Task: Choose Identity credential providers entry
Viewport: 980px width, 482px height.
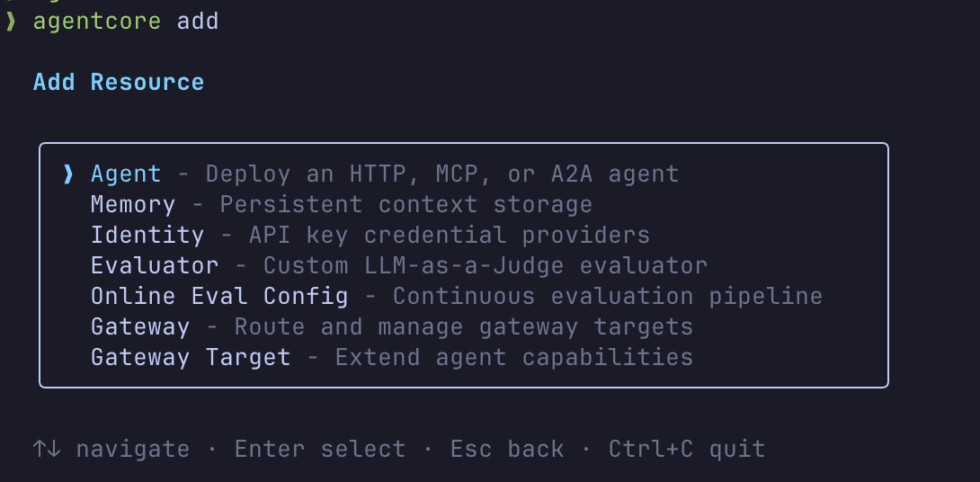Action: click(147, 235)
